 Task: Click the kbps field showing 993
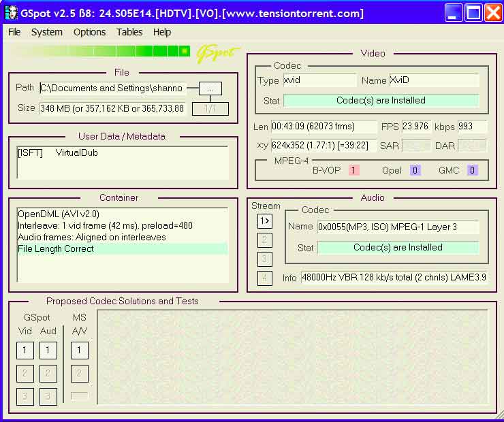[472, 126]
